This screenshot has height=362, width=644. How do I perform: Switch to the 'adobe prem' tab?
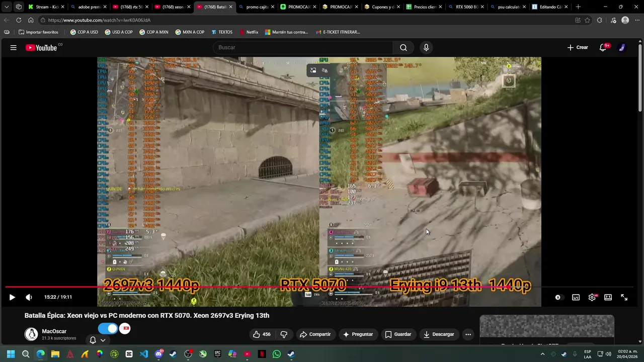89,7
